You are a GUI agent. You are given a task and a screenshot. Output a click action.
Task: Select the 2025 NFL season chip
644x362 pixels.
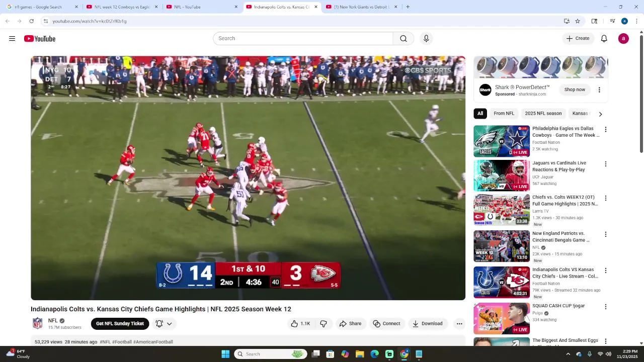click(x=543, y=114)
